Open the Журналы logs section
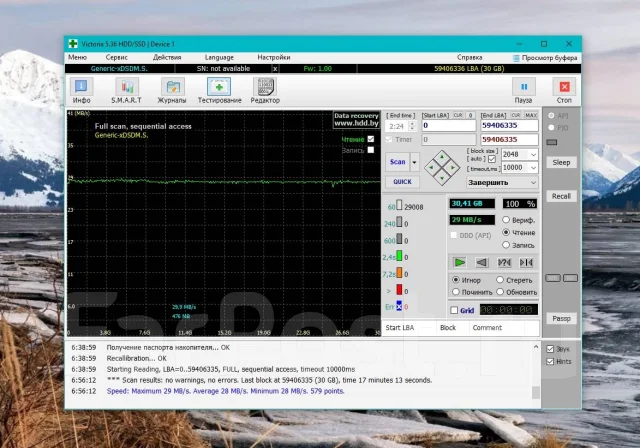 [172, 91]
